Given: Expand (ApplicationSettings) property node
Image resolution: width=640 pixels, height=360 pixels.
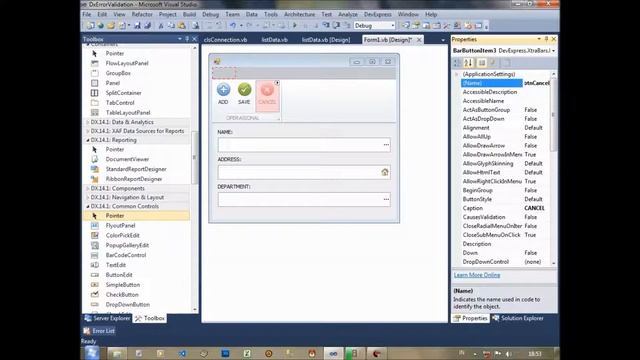Looking at the screenshot, I should pos(457,74).
